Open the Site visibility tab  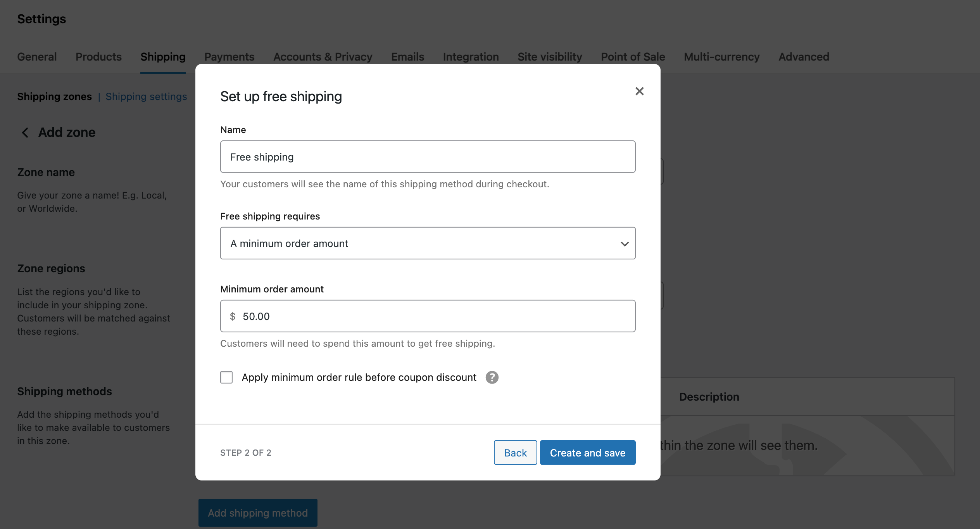pos(550,57)
